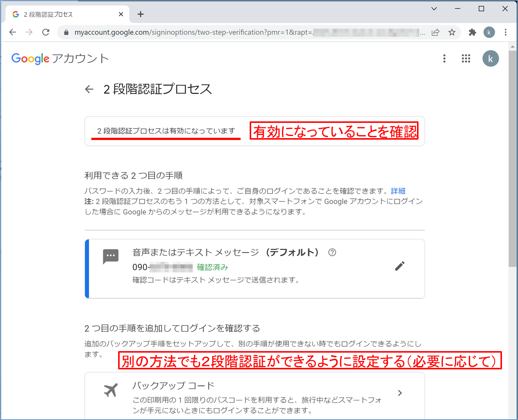Go back with arrow beside 2 段階認証プロセス
This screenshot has height=420, width=518.
89,89
